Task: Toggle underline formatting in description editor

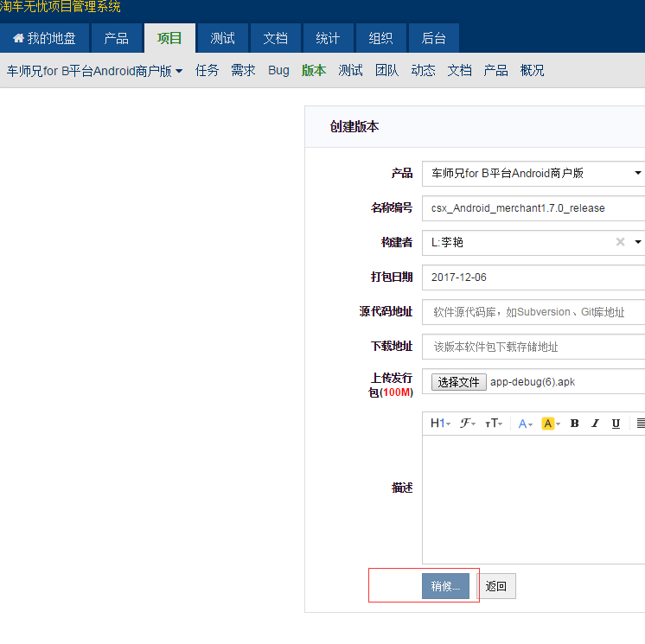Action: click(616, 424)
